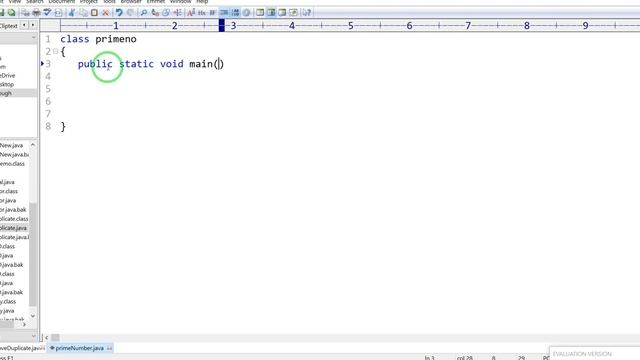This screenshot has width=640, height=360.
Task: Undo the last edit with the blue arrow
Action: point(119,13)
